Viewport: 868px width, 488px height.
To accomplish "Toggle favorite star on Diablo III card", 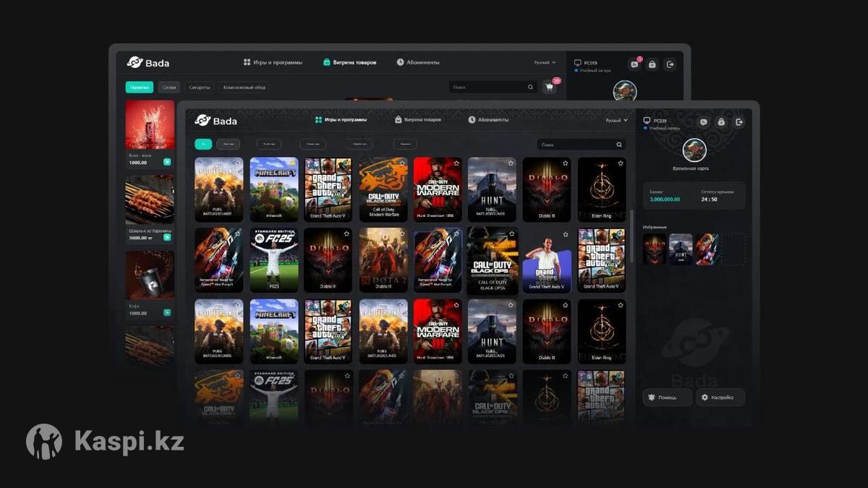I will click(x=565, y=163).
